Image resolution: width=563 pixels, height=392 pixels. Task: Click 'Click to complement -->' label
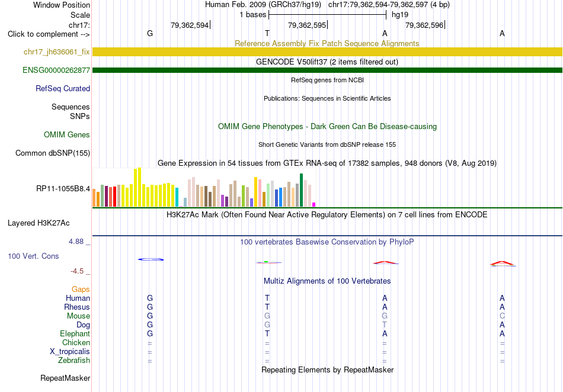49,34
